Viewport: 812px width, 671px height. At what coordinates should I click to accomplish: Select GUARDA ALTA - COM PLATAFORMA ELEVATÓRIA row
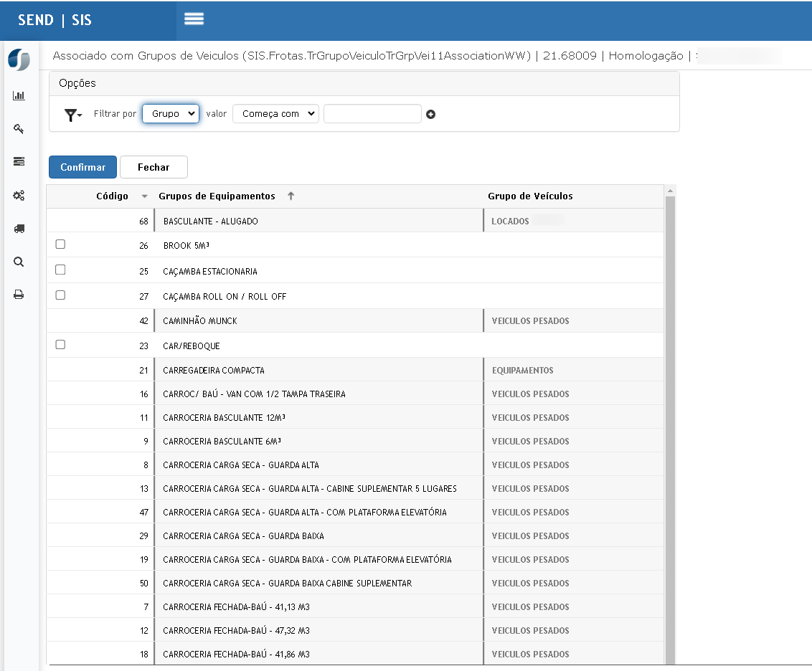355,512
